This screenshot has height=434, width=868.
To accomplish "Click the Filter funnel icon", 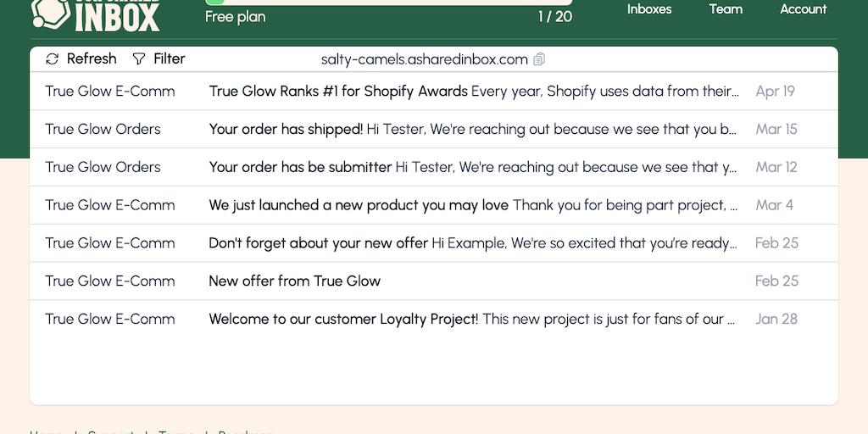I will coord(139,58).
